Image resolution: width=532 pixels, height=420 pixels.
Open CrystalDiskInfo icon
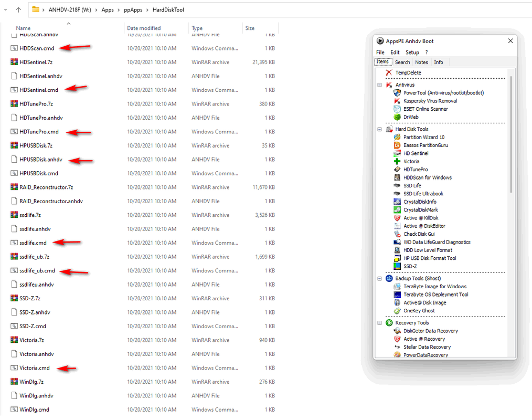pos(397,202)
